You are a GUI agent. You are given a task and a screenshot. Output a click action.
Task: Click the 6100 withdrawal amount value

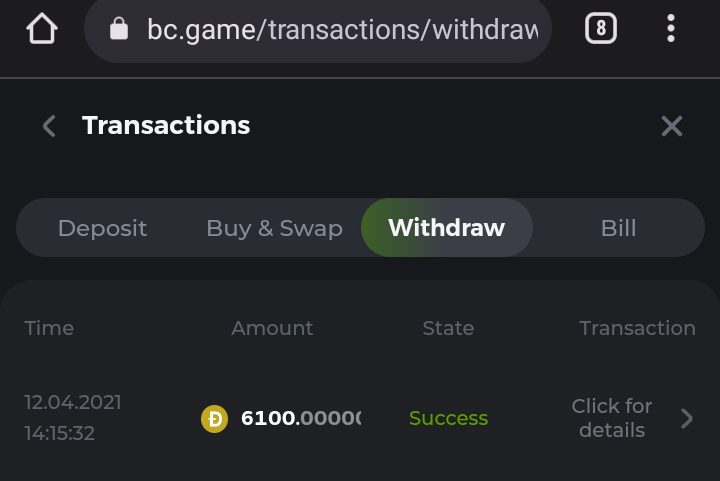pos(300,418)
